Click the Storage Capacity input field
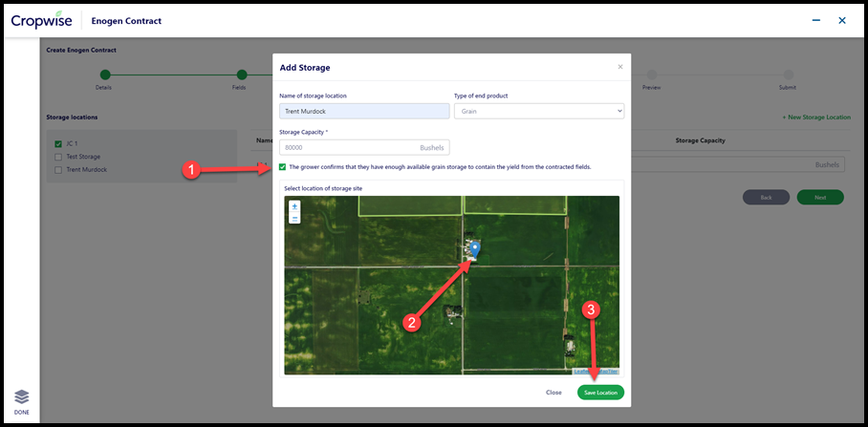 pos(365,148)
